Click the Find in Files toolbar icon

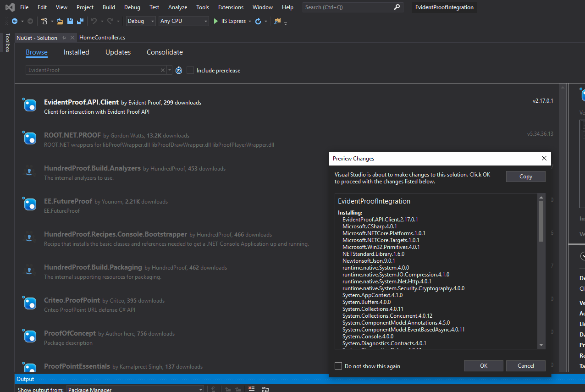(277, 21)
